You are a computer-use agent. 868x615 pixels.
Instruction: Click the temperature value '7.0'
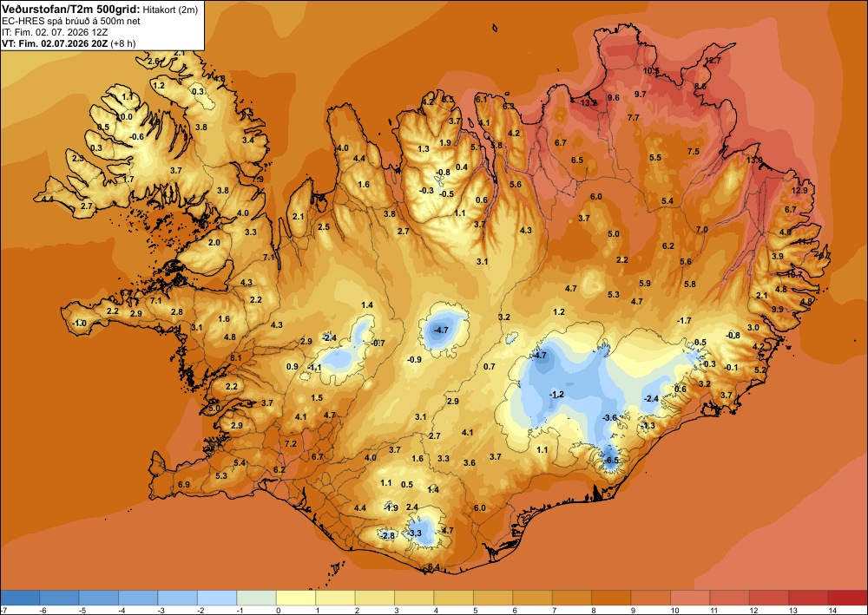(x=702, y=230)
